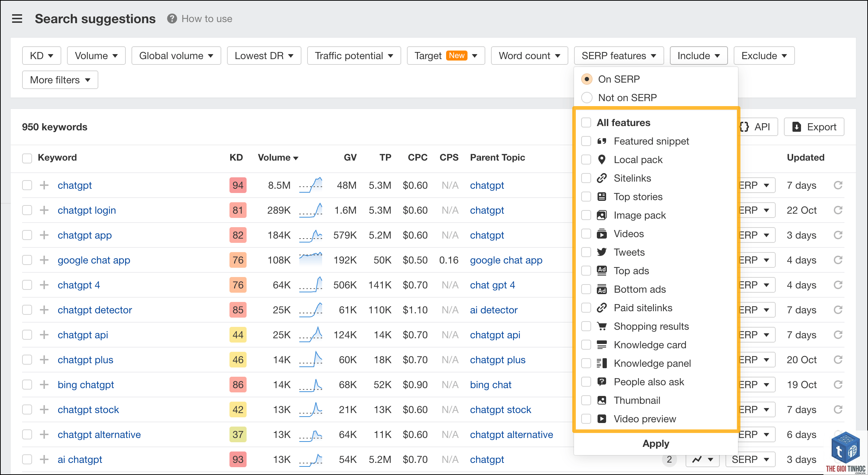
Task: Refresh the chatgpt plus row data
Action: click(x=838, y=360)
